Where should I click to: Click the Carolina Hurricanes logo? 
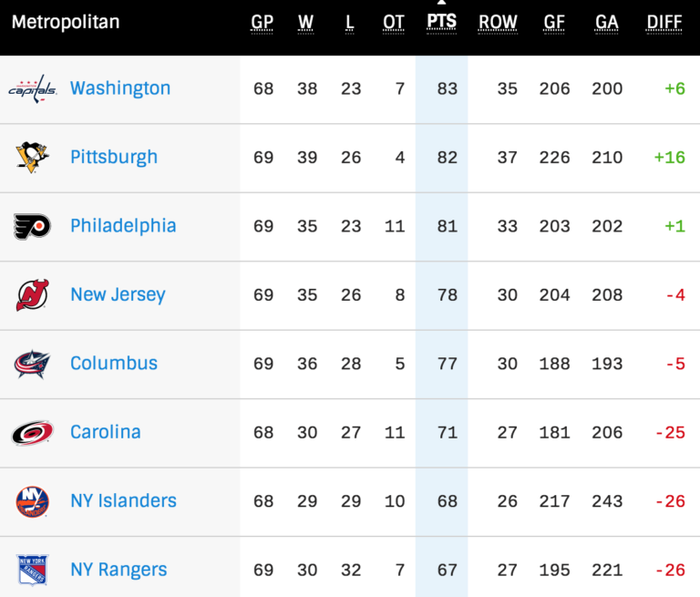tap(33, 432)
